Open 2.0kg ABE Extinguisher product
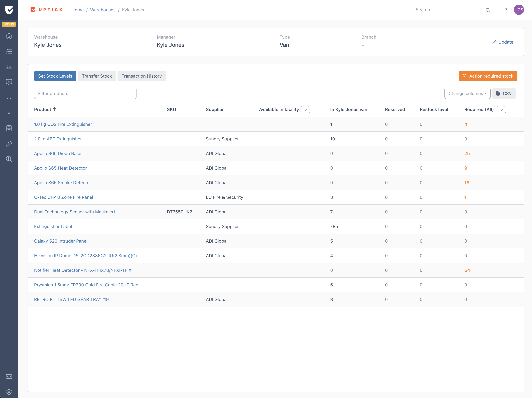This screenshot has width=532, height=398. tap(58, 139)
